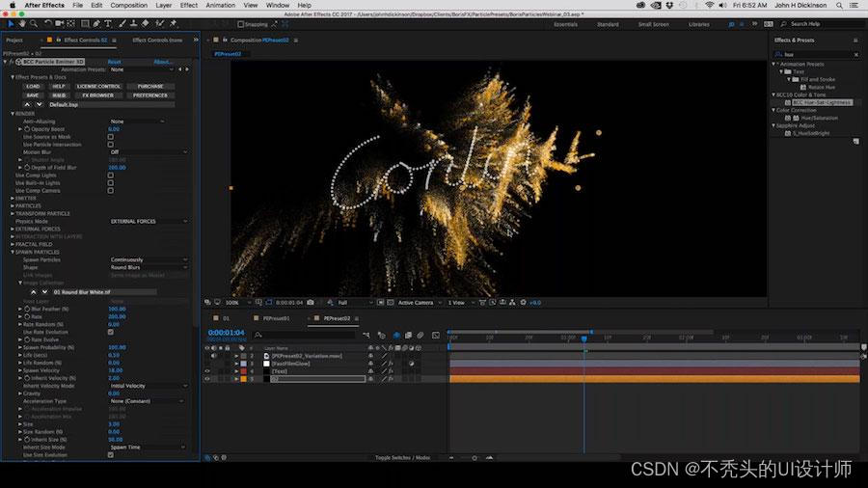Open the Anti-Aliasing dropdown
Image resolution: width=868 pixels, height=488 pixels.
[x=137, y=122]
